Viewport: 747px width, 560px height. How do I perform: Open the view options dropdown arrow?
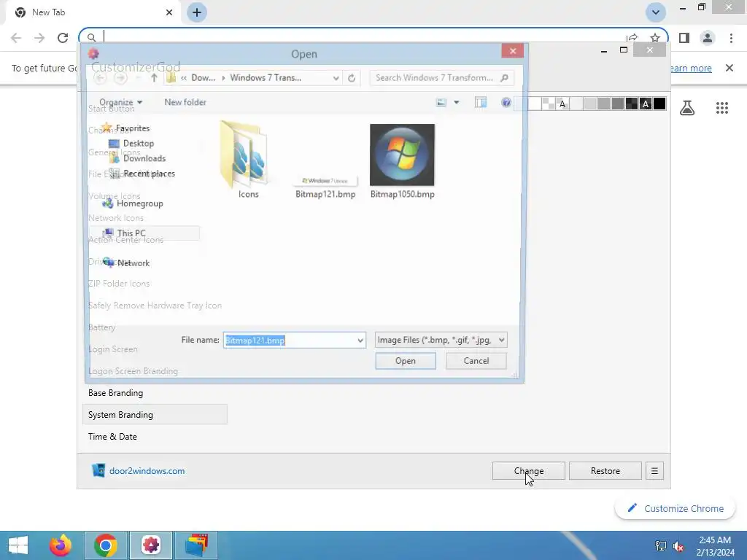457,102
